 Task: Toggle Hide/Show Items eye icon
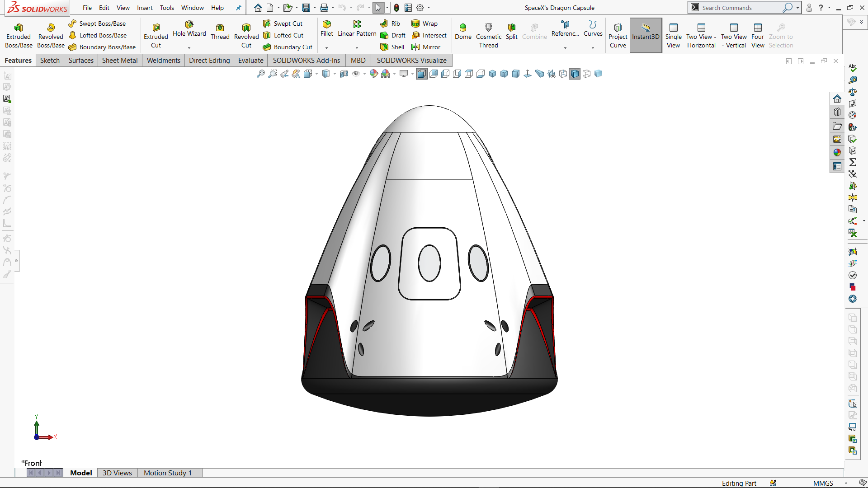[x=356, y=74]
